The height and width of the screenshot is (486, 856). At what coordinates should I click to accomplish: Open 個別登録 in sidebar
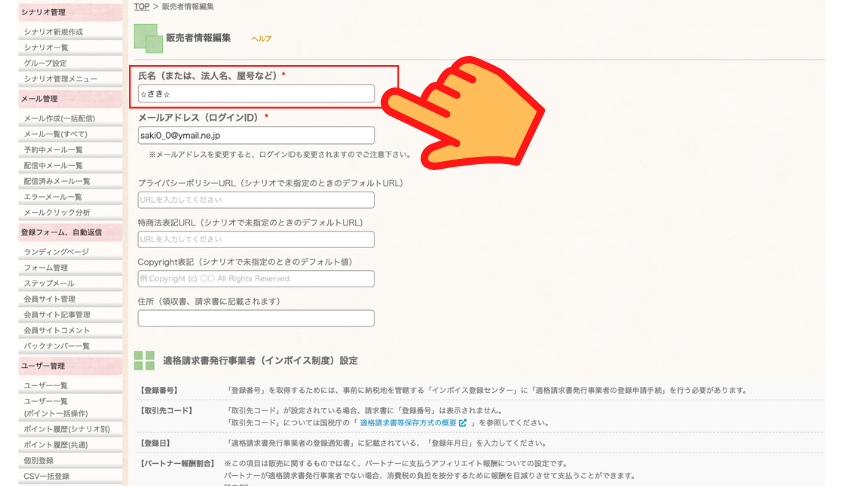pyautogui.click(x=38, y=460)
